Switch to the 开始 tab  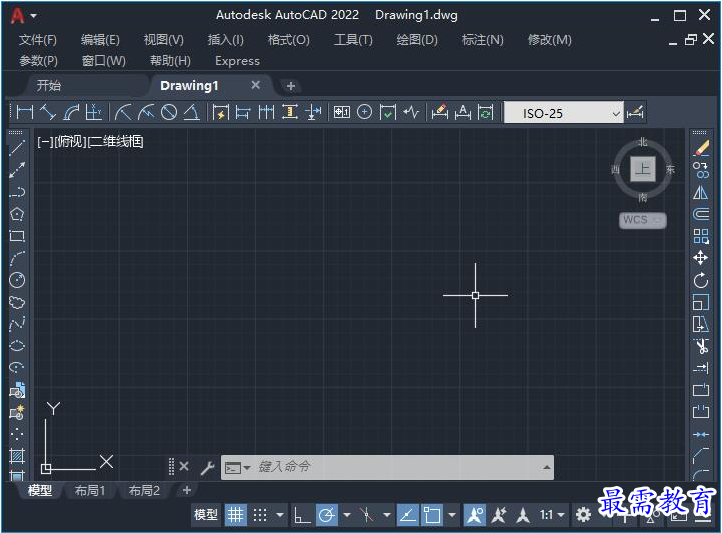pos(49,86)
